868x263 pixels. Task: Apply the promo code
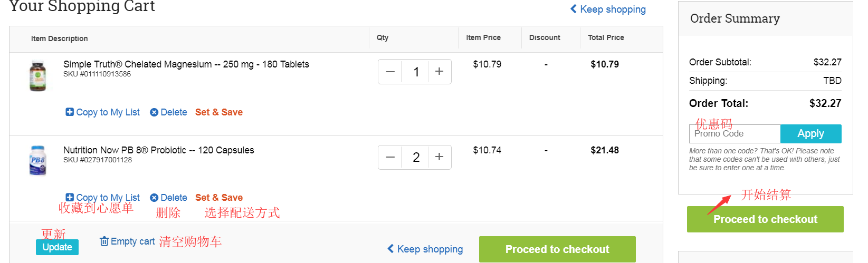pos(810,134)
